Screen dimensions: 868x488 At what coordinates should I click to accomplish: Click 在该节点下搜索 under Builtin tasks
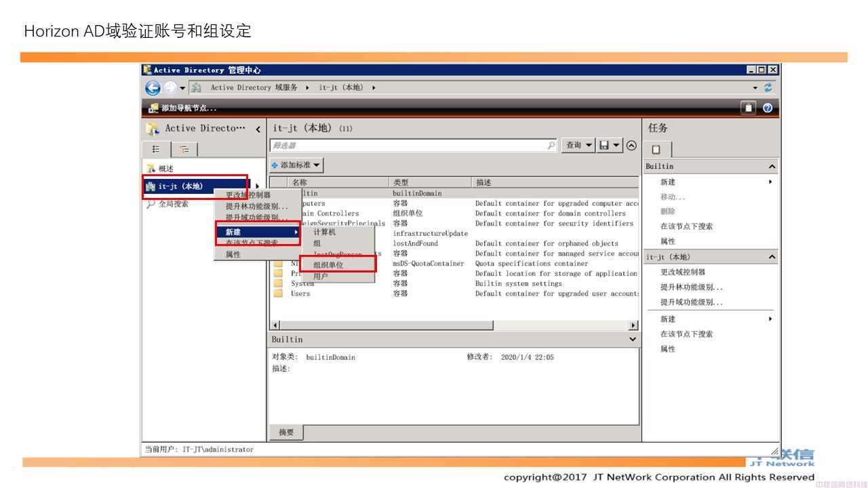[x=686, y=226]
